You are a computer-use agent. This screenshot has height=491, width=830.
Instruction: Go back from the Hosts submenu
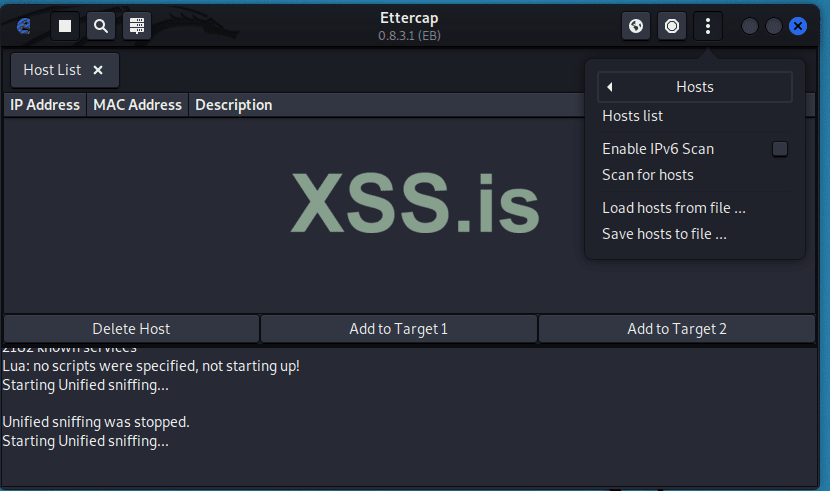pyautogui.click(x=609, y=87)
